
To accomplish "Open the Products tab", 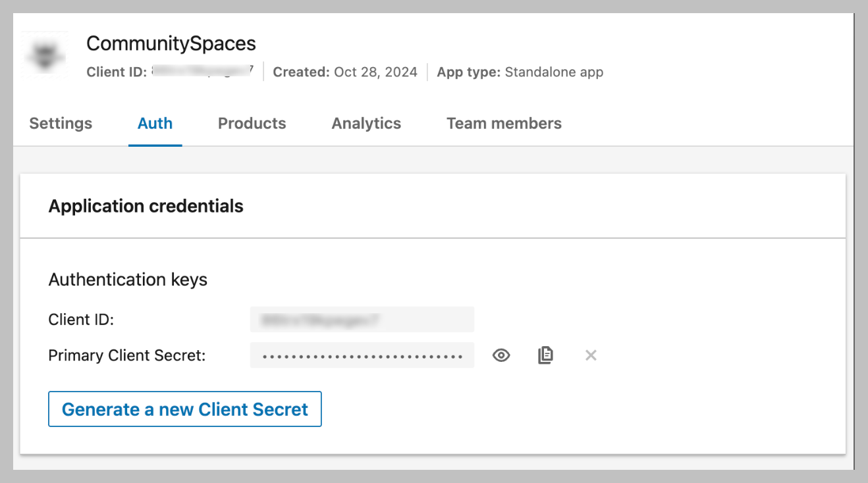I will pos(252,124).
